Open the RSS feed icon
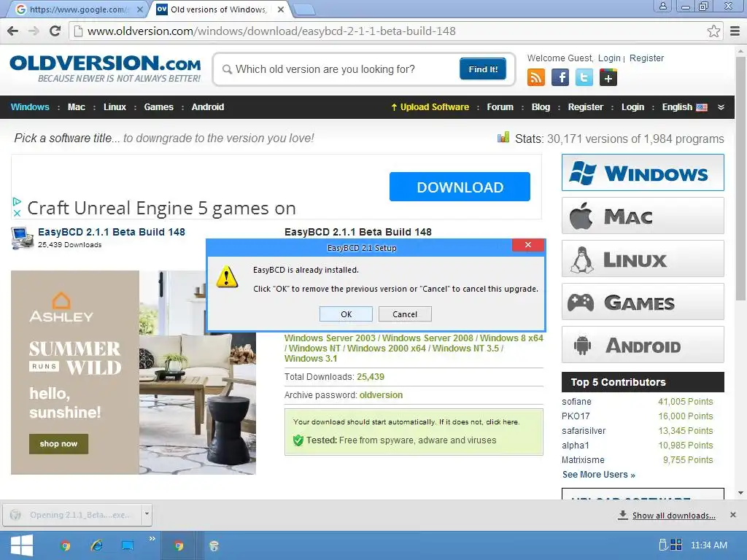Screen dimensions: 747x560 point(536,77)
